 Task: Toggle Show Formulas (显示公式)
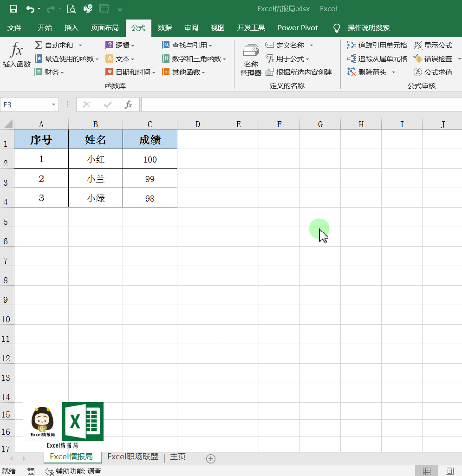[433, 45]
